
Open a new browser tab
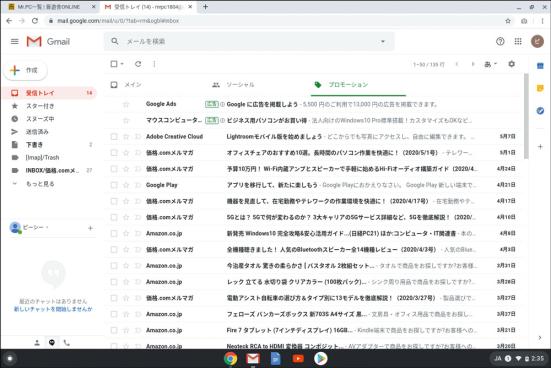tap(206, 7)
